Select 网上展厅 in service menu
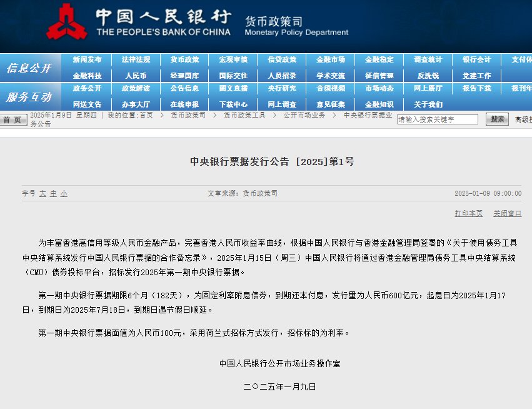This screenshot has width=532, height=409. point(428,89)
